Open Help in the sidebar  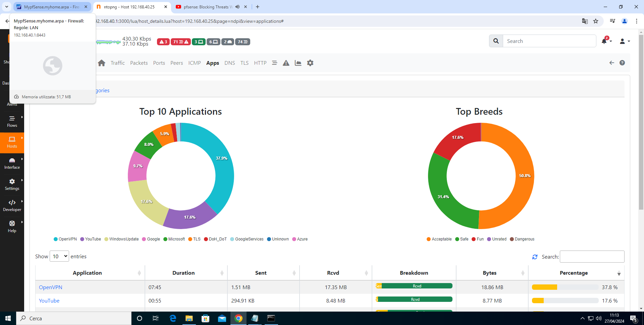[x=12, y=227]
